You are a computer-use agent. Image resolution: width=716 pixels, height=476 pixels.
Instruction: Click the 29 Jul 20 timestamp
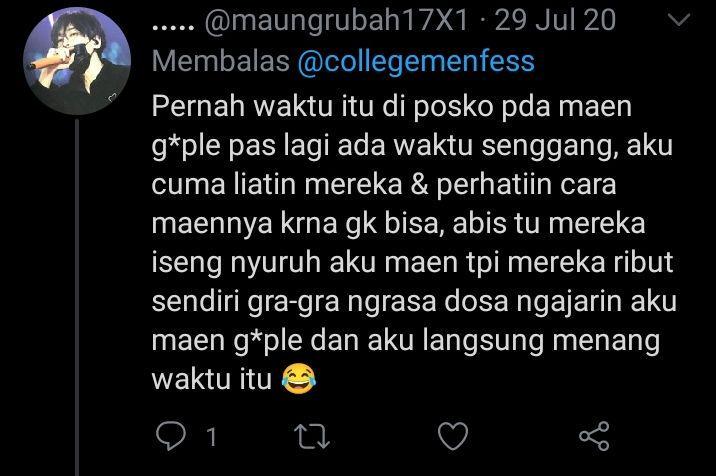555,21
